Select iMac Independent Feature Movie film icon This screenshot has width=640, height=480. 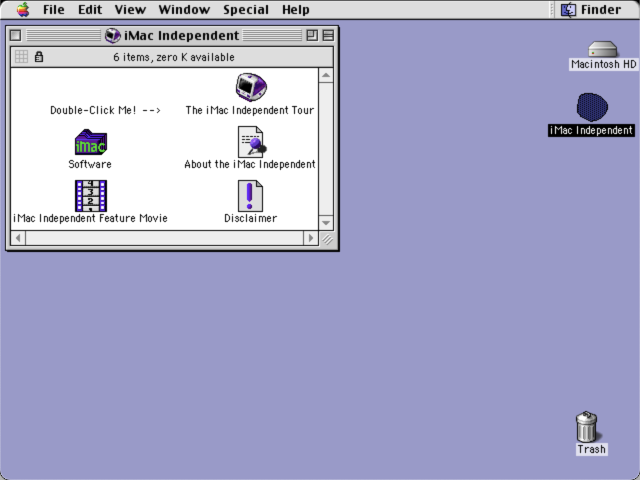[x=91, y=196]
